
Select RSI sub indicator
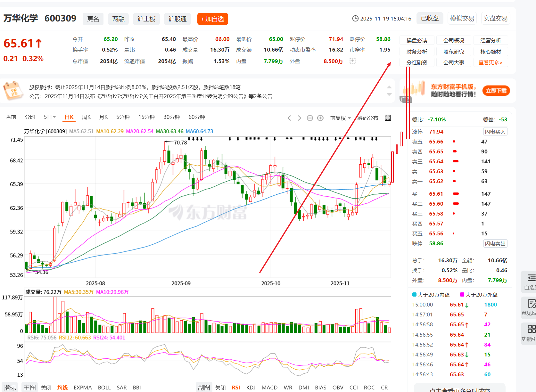236,388
